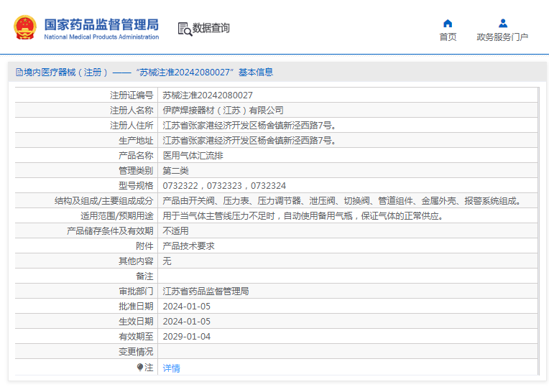
Task: Click the 数据查询 magnifier document icon
Action: (185, 29)
